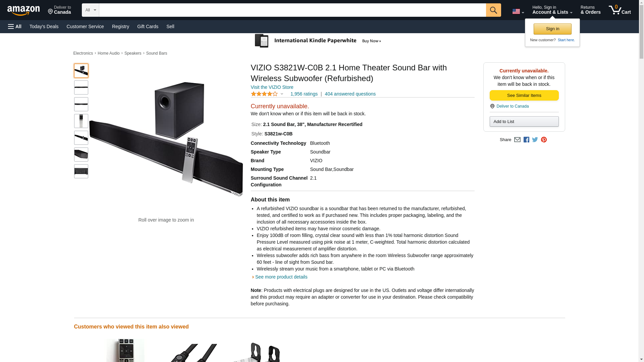Go to Customer Service
The image size is (644, 362).
point(85,26)
